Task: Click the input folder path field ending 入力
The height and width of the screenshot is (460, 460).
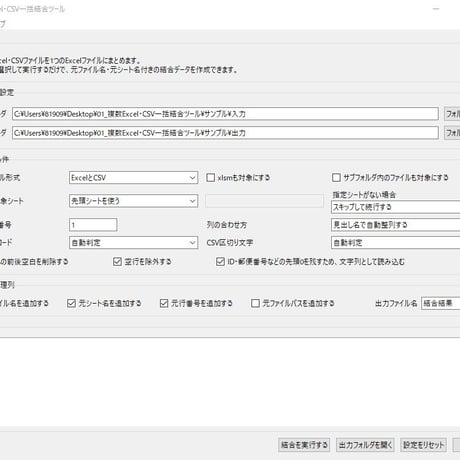Action: 225,114
